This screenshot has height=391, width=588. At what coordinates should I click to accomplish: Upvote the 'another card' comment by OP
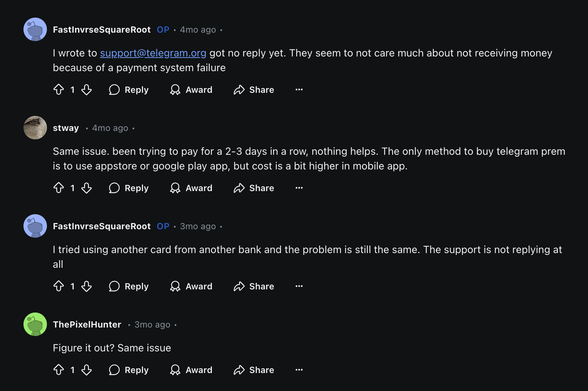[59, 286]
